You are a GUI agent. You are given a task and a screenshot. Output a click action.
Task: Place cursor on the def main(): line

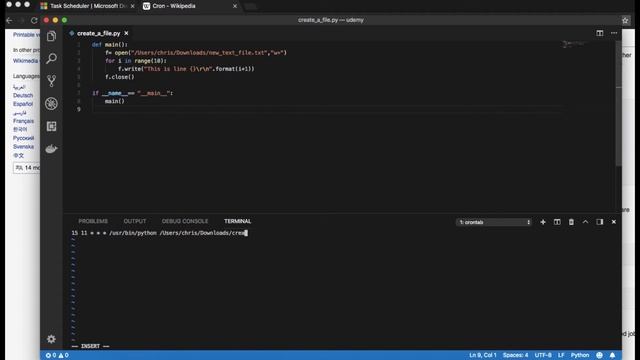coord(110,44)
